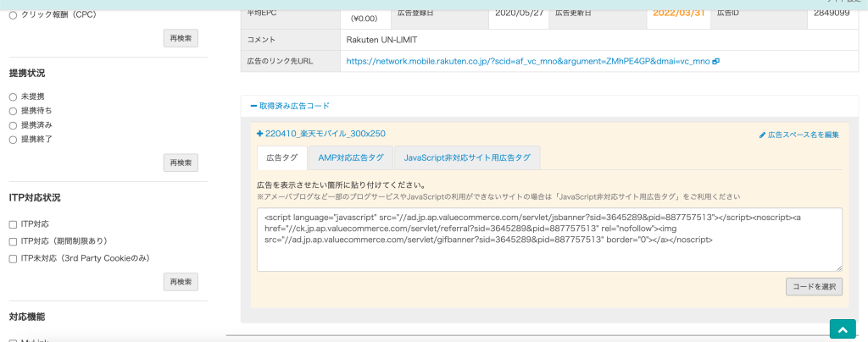Switch to the 広告タグ tab

(x=281, y=157)
